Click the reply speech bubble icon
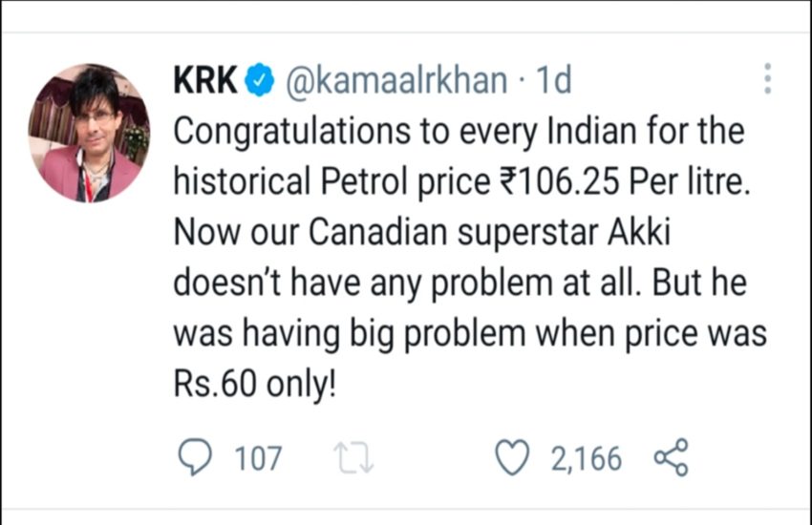The width and height of the screenshot is (812, 525). (195, 459)
